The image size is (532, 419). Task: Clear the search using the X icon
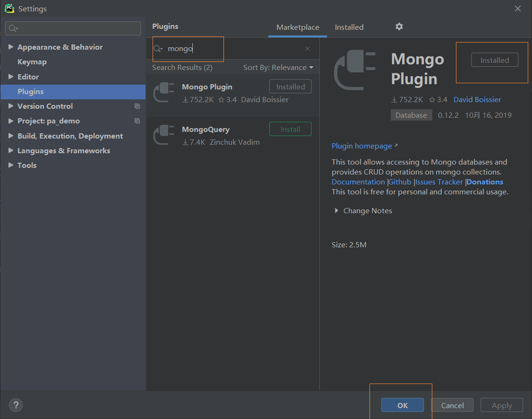[x=308, y=49]
